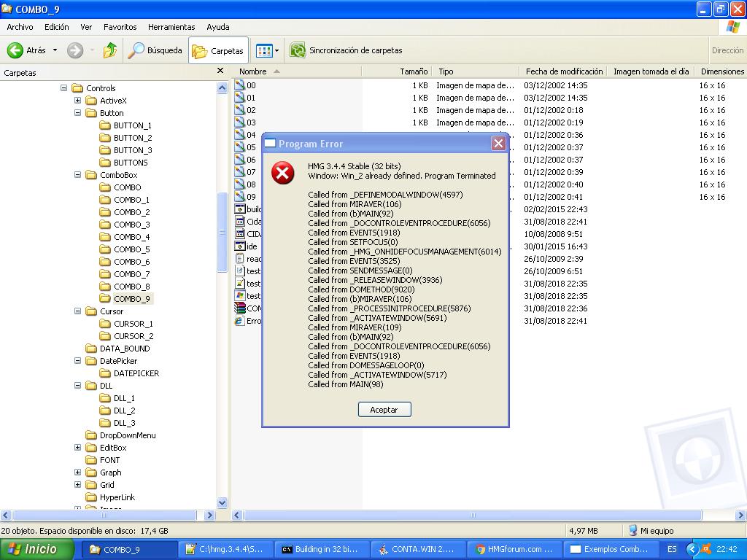Click Sincronización de carpetas
Viewport: 747px width, 560px height.
point(347,50)
